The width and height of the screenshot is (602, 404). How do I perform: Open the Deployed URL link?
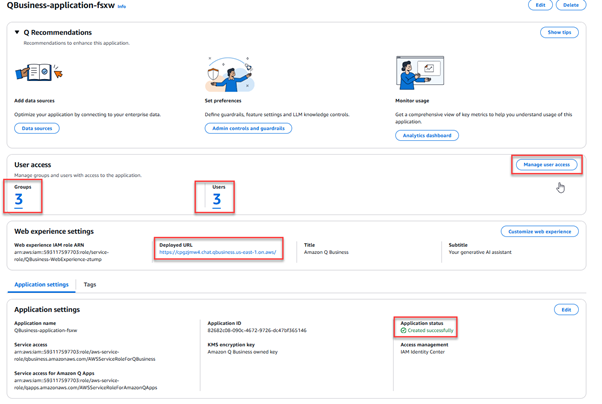click(x=218, y=252)
